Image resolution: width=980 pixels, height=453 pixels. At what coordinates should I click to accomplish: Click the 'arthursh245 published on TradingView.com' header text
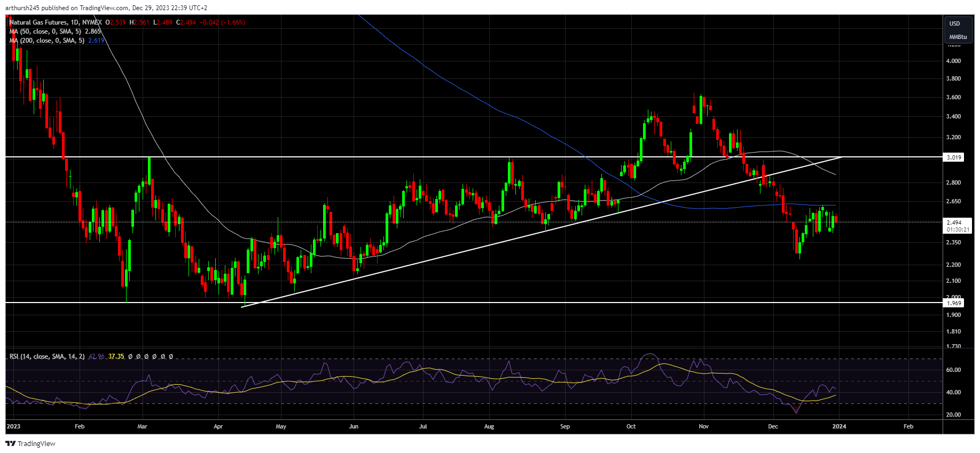pyautogui.click(x=67, y=8)
